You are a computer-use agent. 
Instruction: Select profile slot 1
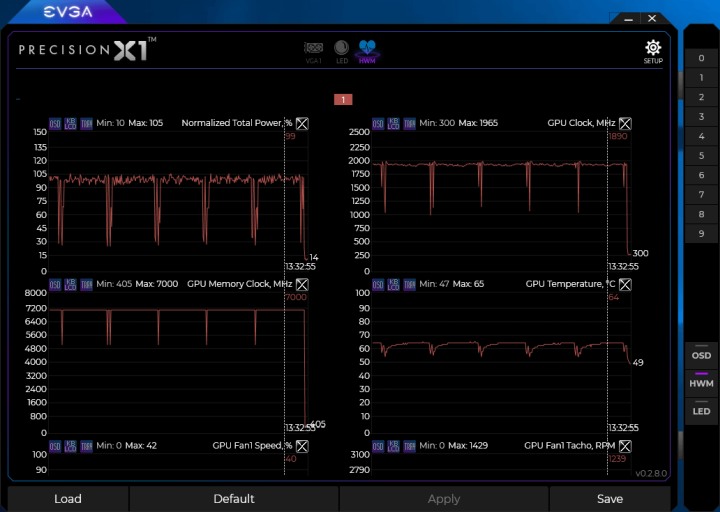701,78
